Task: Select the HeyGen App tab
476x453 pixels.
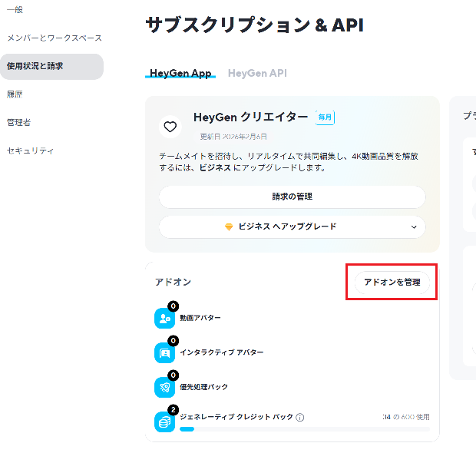Action: pyautogui.click(x=180, y=74)
